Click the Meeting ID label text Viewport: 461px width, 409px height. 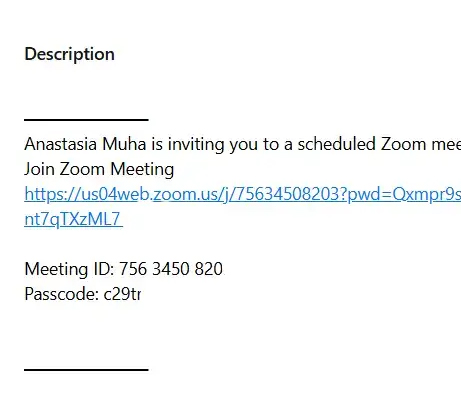(69, 269)
